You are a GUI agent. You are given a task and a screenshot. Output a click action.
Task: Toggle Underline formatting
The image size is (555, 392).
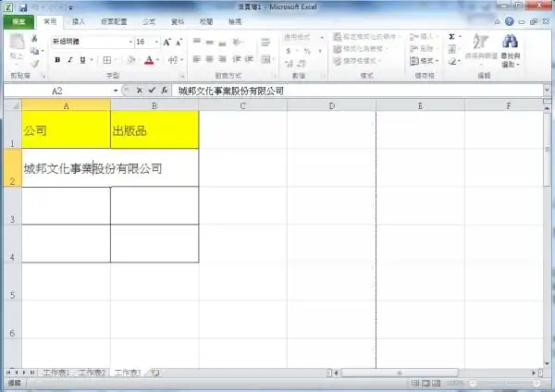[x=82, y=60]
